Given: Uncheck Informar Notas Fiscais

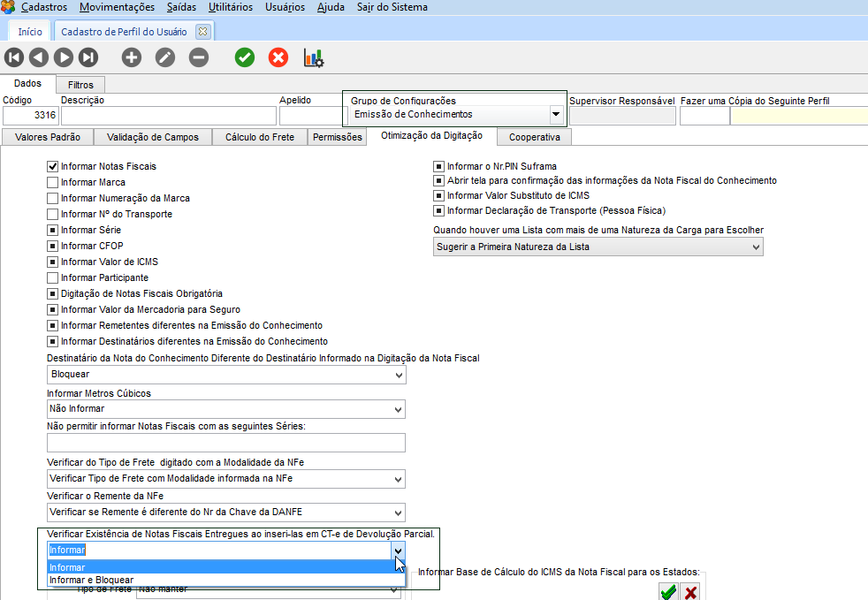Looking at the screenshot, I should tap(52, 167).
